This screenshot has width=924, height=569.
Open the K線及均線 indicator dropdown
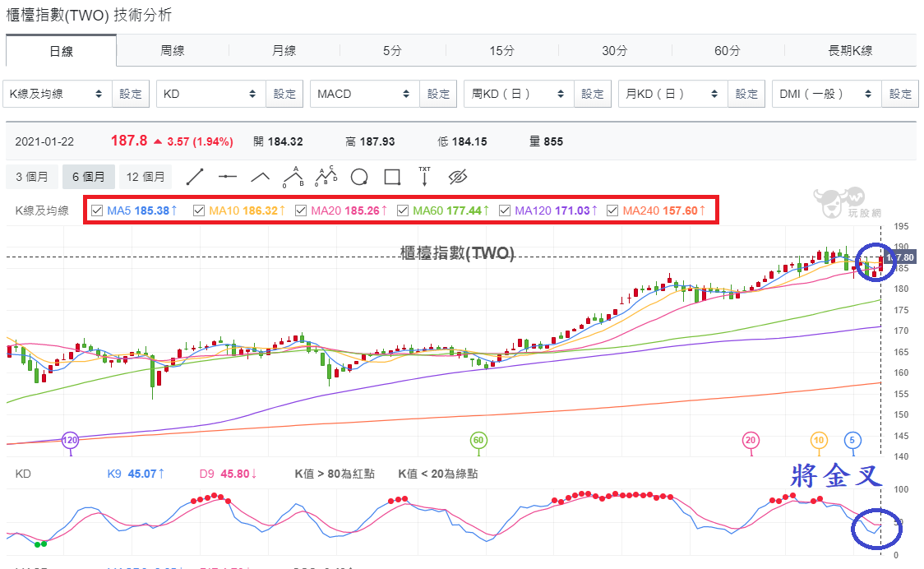click(x=58, y=94)
